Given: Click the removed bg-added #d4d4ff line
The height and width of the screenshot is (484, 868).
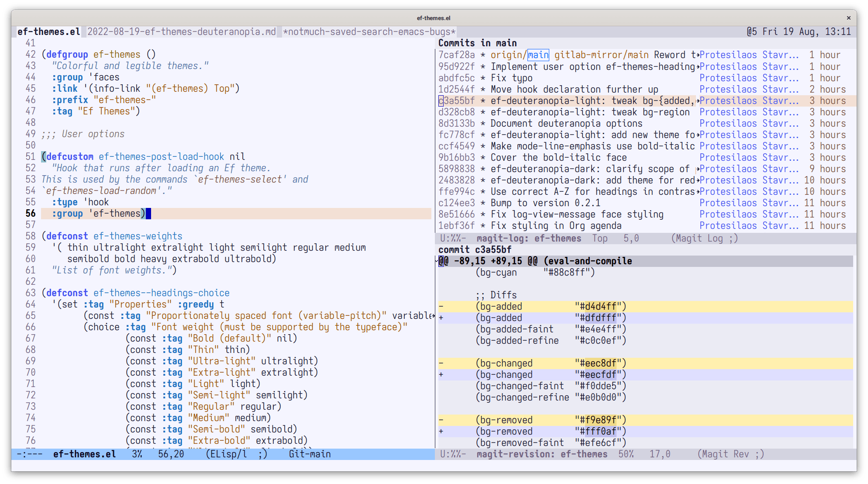Looking at the screenshot, I should click(646, 306).
